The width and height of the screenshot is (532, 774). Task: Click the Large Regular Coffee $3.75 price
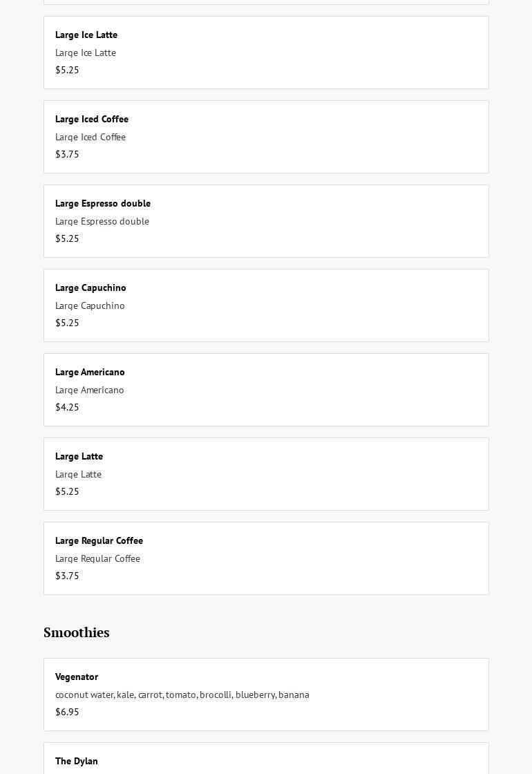(67, 576)
